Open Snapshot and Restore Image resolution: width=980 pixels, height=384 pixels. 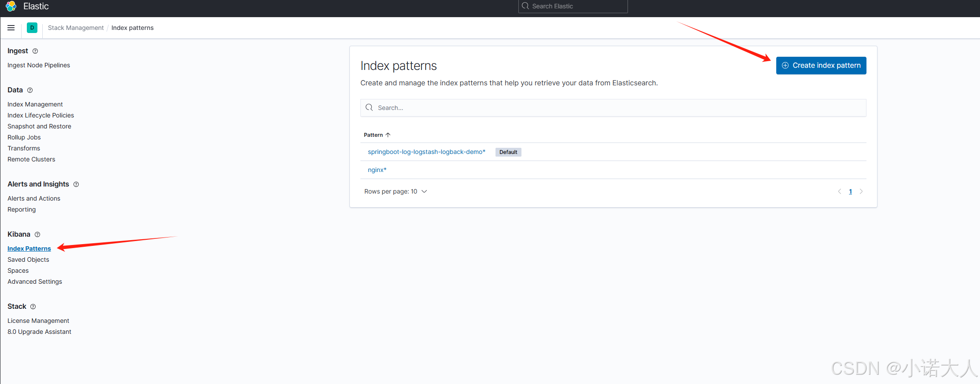click(39, 126)
